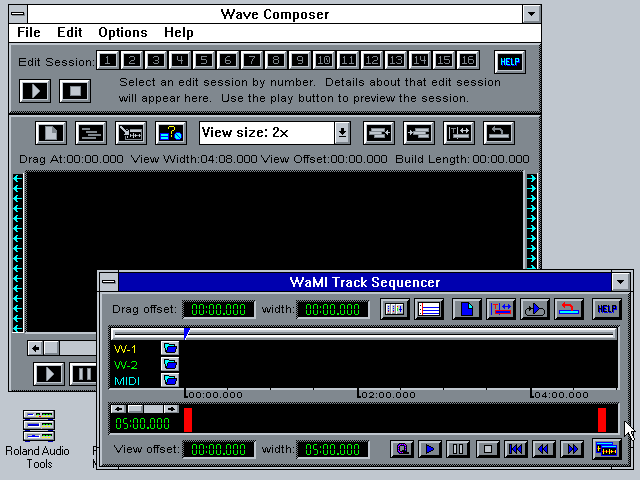Image resolution: width=640 pixels, height=480 pixels.
Task: Expand the View size dropdown arrow
Action: pos(342,133)
